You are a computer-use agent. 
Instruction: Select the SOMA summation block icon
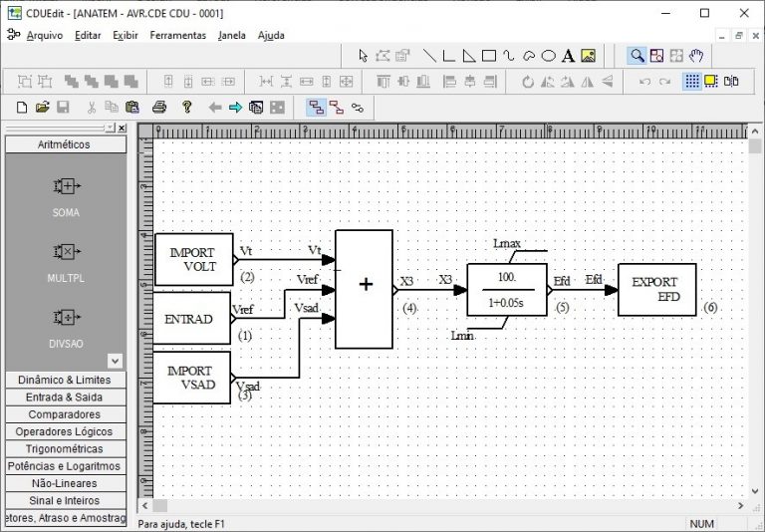coord(65,186)
